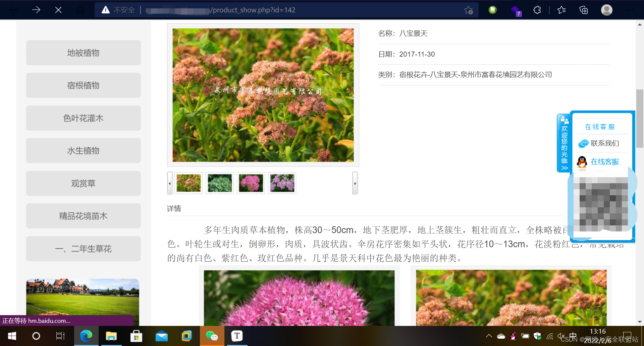Open WeChat from the taskbar

point(212,336)
